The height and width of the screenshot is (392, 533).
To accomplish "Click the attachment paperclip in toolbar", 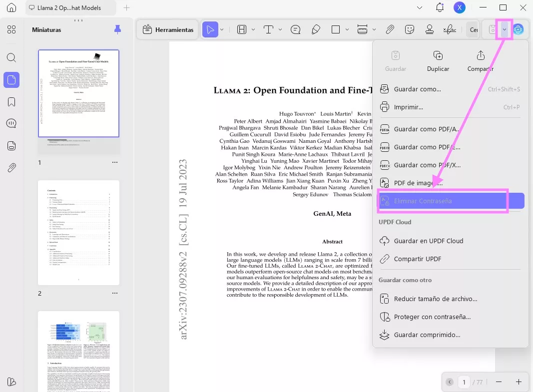I will [x=390, y=29].
